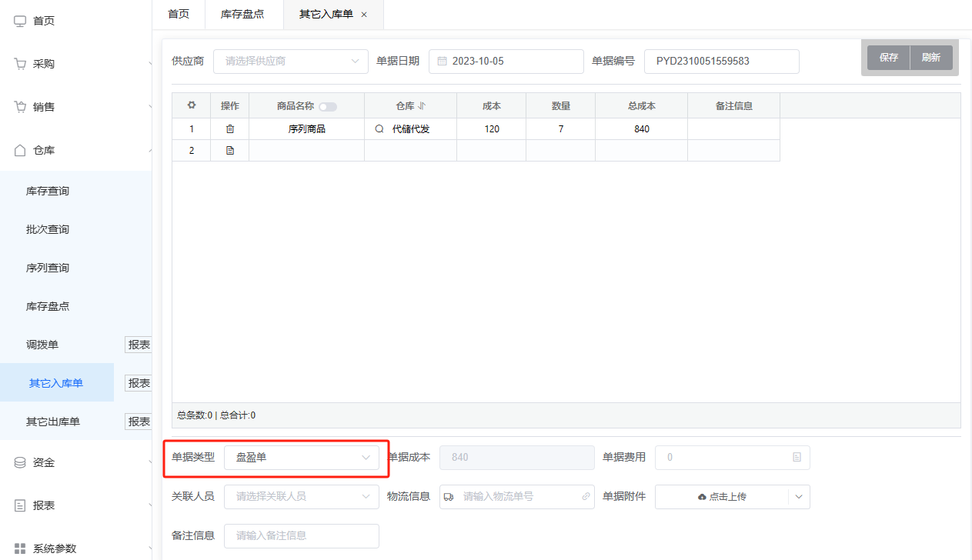
Task: Open the 单据类型 dropdown showing 盘盈单
Action: click(302, 457)
